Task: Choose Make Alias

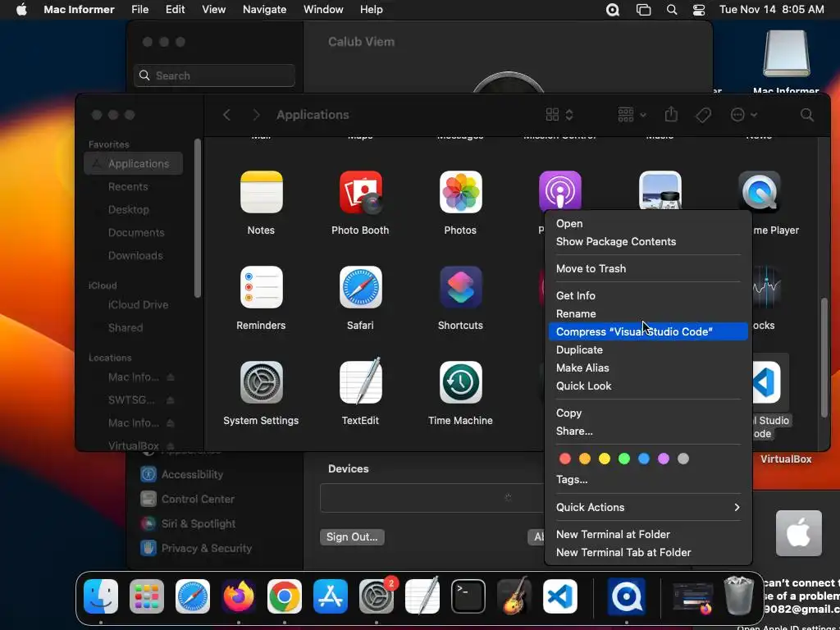Action: pos(648,368)
